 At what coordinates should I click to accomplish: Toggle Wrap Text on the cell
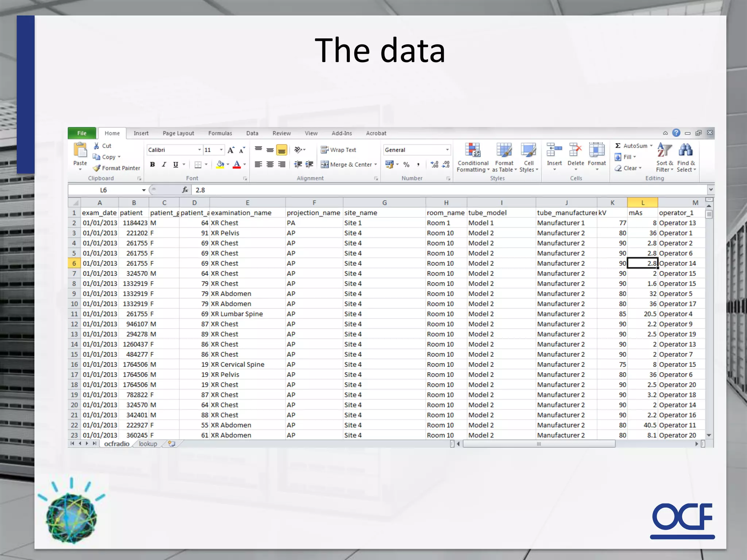[338, 150]
